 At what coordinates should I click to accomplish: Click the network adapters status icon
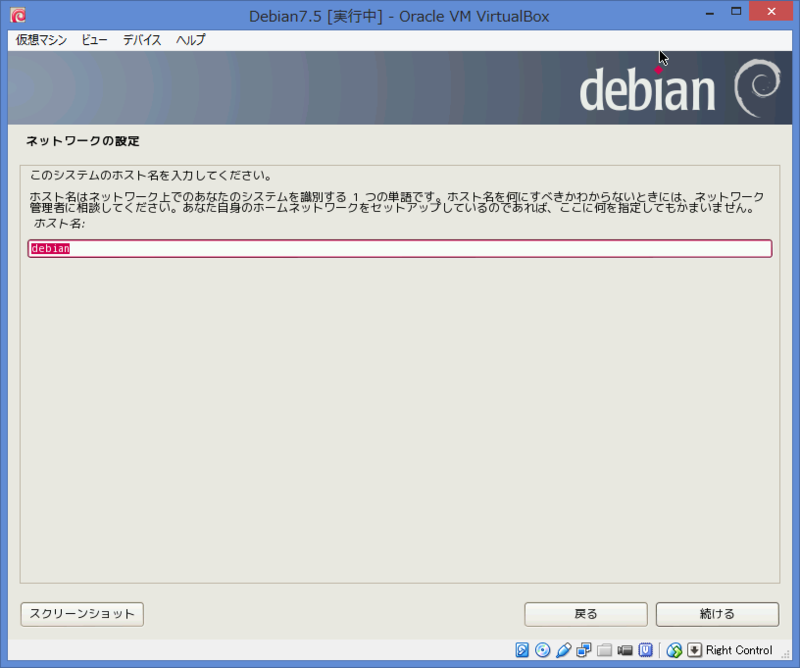click(584, 650)
